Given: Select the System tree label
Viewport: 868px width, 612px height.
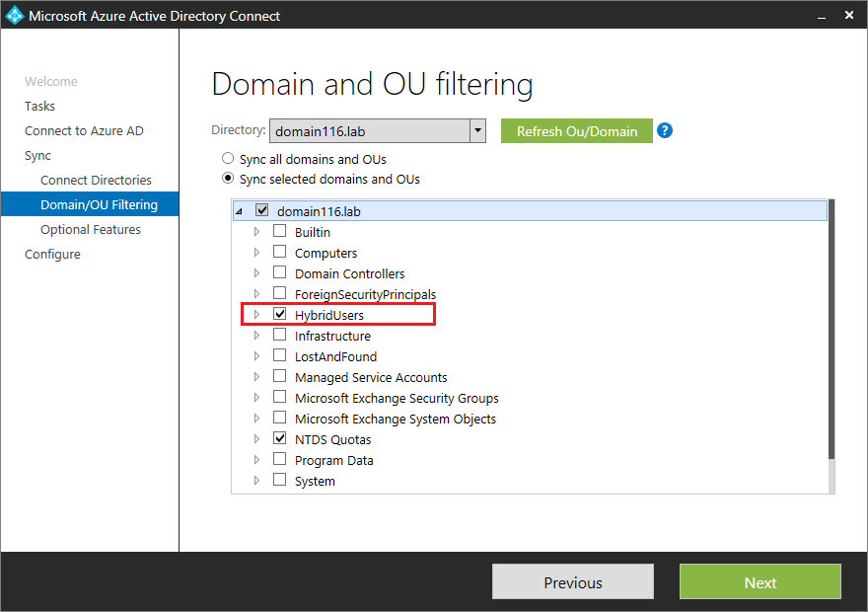Looking at the screenshot, I should click(315, 482).
